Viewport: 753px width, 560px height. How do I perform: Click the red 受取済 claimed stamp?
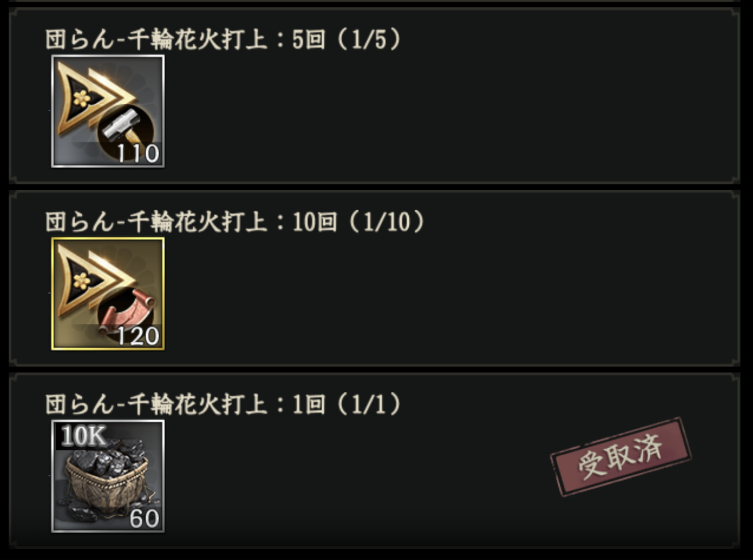(621, 457)
